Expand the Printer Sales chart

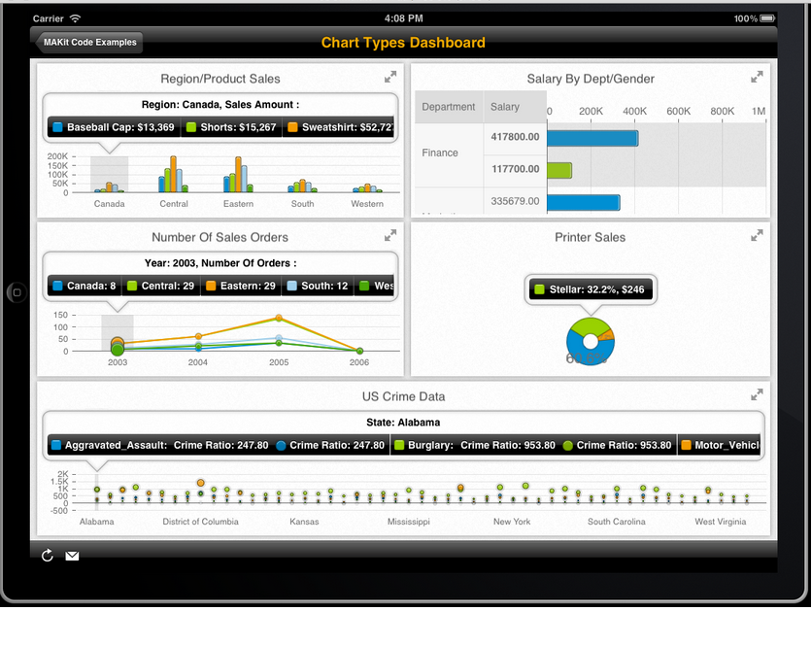757,235
